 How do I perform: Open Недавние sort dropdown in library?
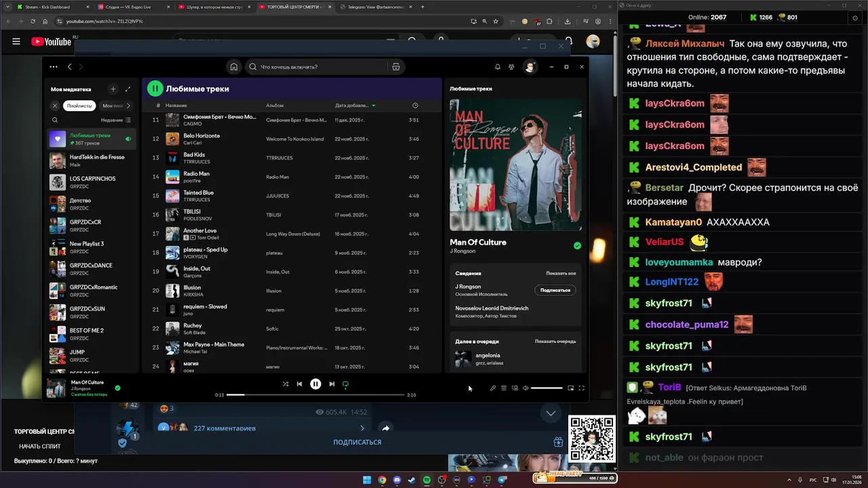[x=116, y=120]
